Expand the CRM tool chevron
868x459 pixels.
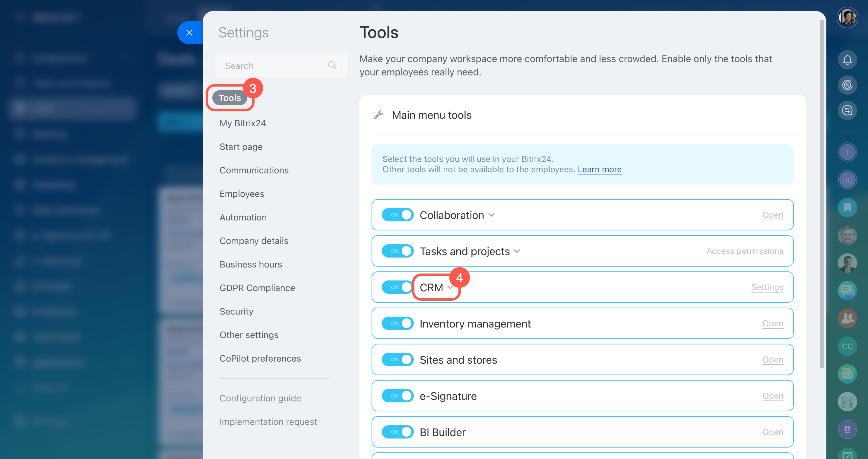(450, 287)
